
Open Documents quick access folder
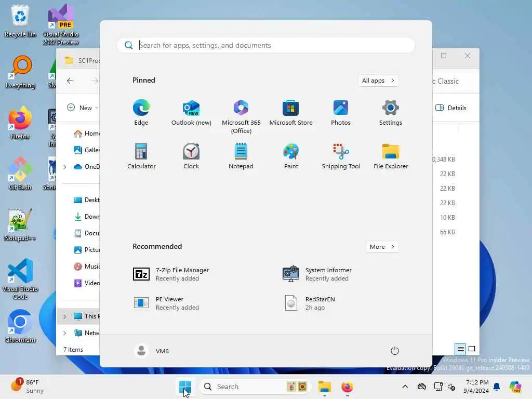[x=86, y=233]
